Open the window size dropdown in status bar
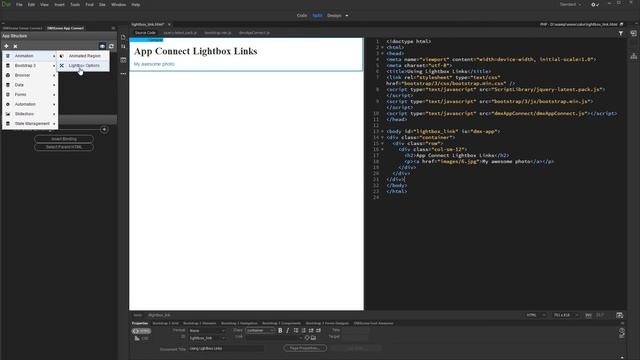640x360 pixels. (x=566, y=315)
